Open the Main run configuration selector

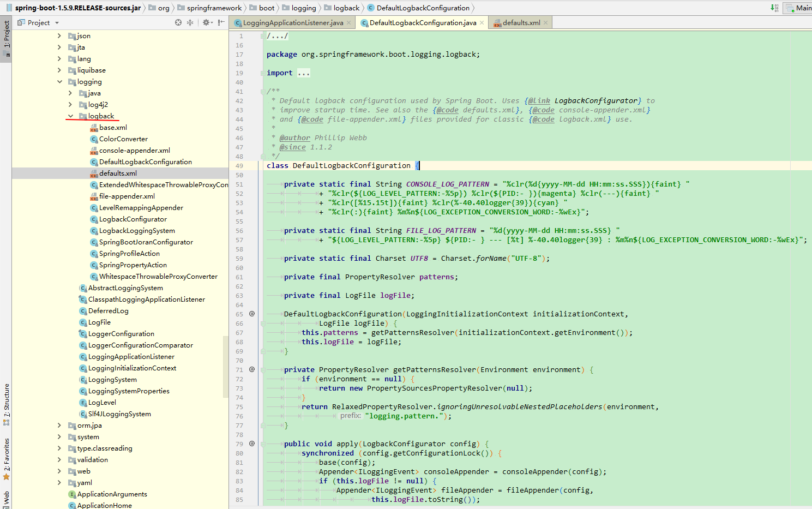[x=798, y=8]
